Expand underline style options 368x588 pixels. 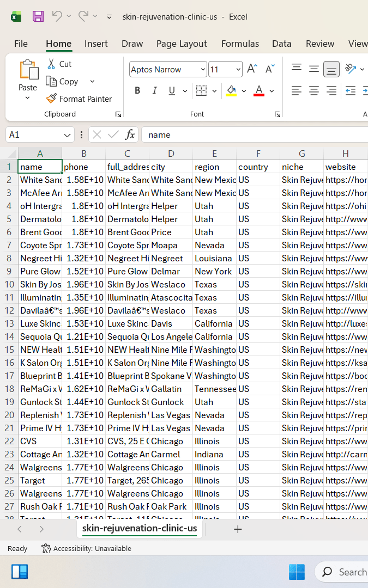pyautogui.click(x=185, y=91)
